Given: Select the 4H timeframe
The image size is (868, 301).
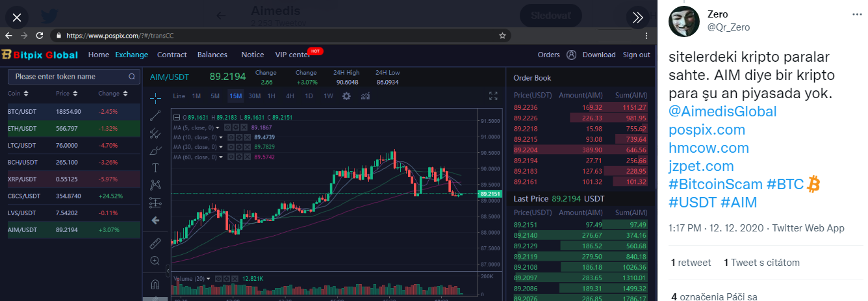Looking at the screenshot, I should click(290, 96).
